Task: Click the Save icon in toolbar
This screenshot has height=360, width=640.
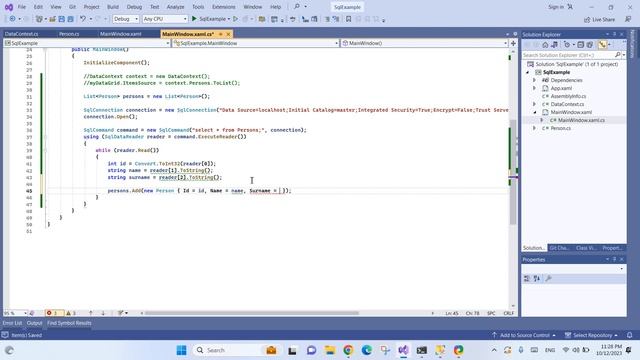Action: point(62,19)
